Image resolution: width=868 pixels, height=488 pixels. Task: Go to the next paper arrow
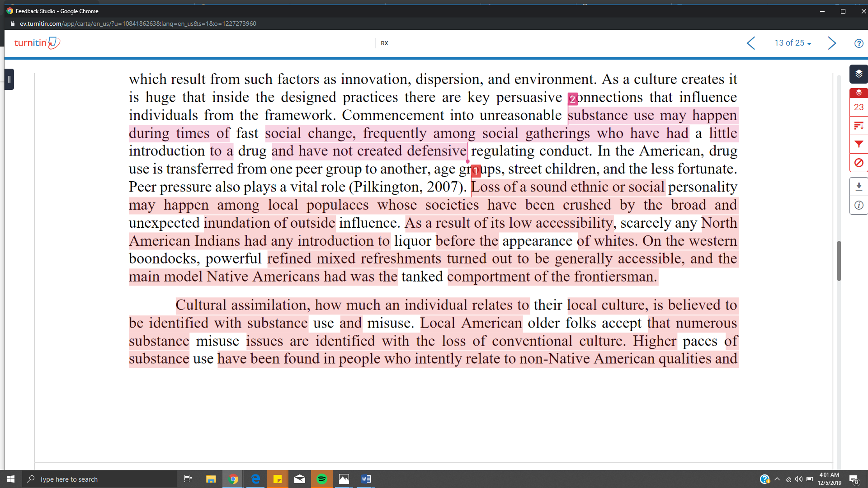[832, 43]
